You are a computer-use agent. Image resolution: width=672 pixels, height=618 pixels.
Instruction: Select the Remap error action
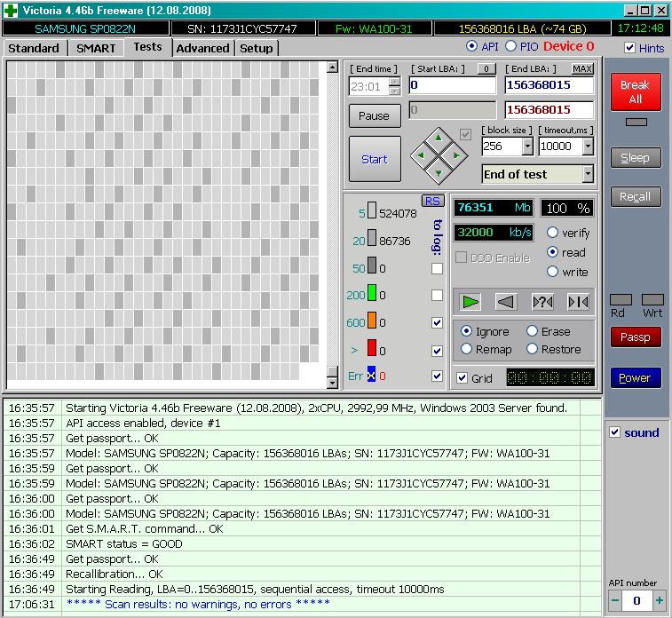pyautogui.click(x=466, y=349)
